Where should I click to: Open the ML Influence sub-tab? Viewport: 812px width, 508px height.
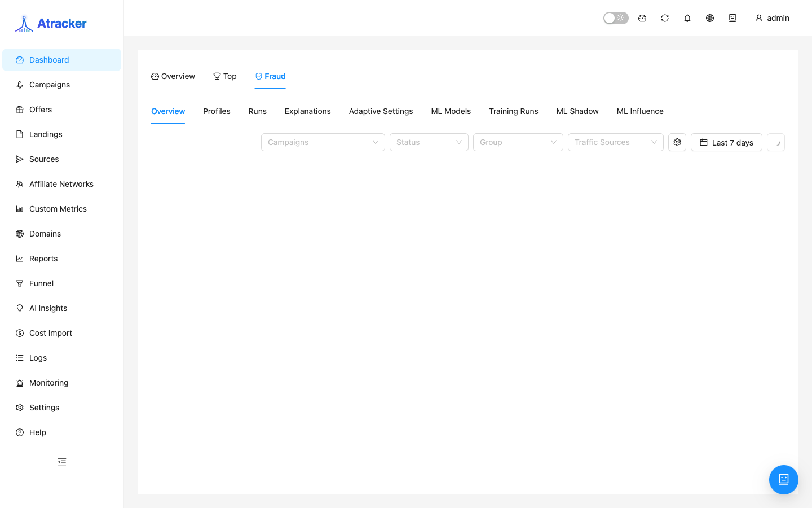pyautogui.click(x=640, y=111)
